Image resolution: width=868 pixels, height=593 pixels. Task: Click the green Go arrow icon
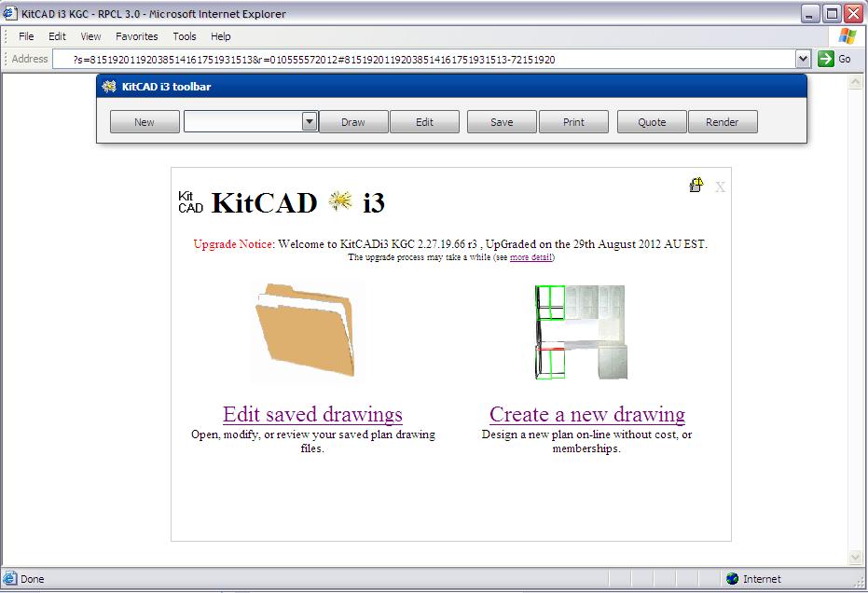point(825,59)
